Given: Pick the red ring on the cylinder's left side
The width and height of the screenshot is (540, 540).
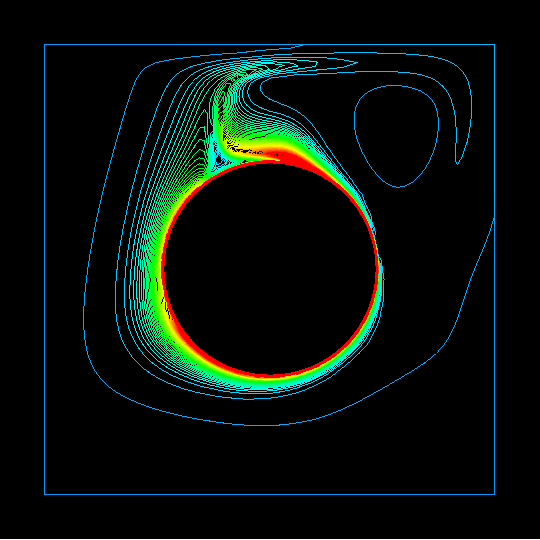Looking at the screenshot, I should click(x=164, y=269).
